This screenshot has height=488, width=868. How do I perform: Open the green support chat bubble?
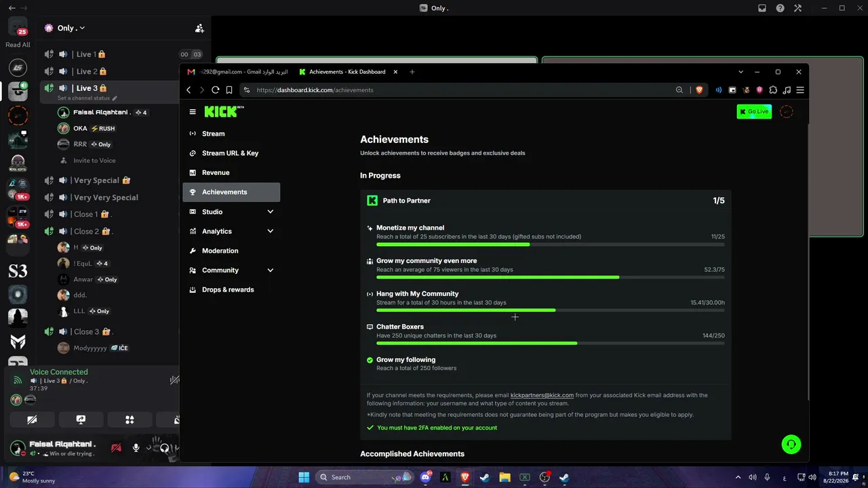click(x=791, y=444)
